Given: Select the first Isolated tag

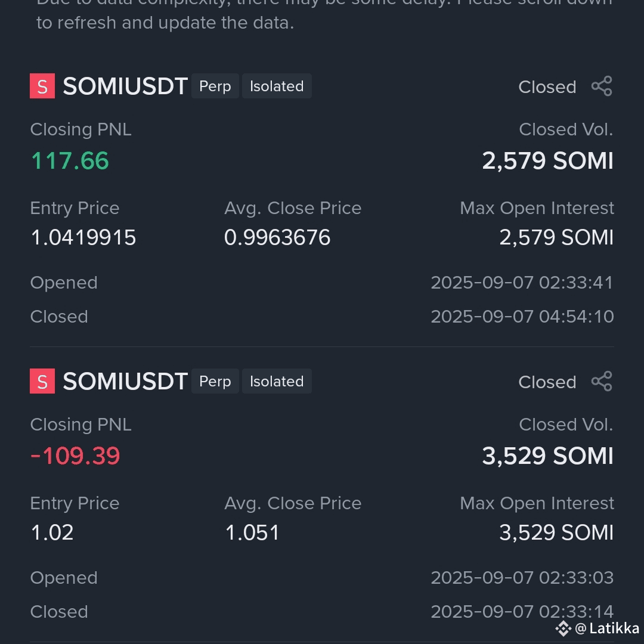Looking at the screenshot, I should (277, 86).
